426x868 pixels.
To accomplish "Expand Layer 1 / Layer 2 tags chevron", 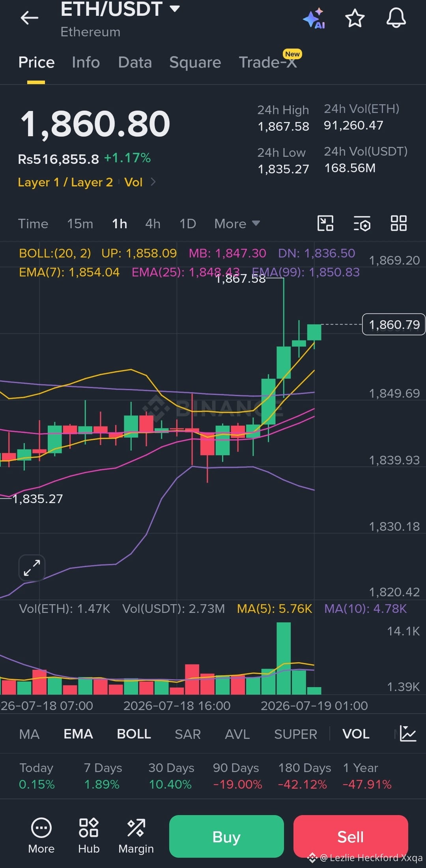I will coord(153,182).
